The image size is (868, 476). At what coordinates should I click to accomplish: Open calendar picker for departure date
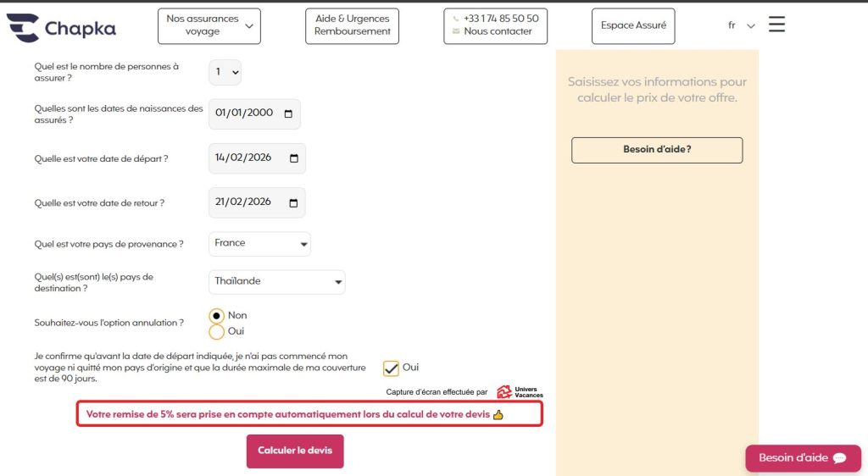(293, 158)
